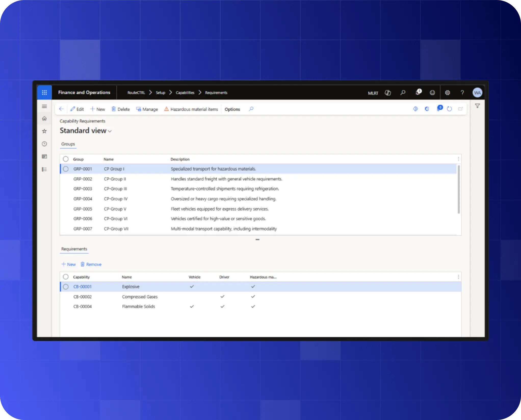Click the RouteCTRL breadcrumb
The image size is (521, 420).
tap(136, 93)
